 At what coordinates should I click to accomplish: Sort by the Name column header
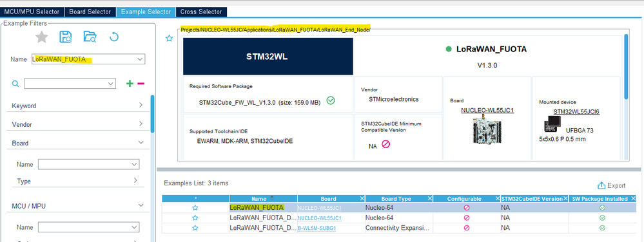[x=263, y=198]
